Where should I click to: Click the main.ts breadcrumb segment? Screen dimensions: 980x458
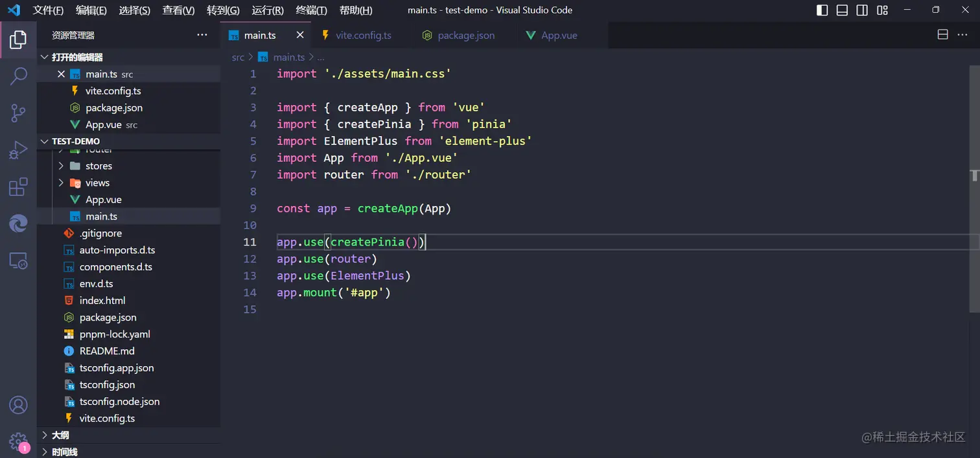[282, 57]
